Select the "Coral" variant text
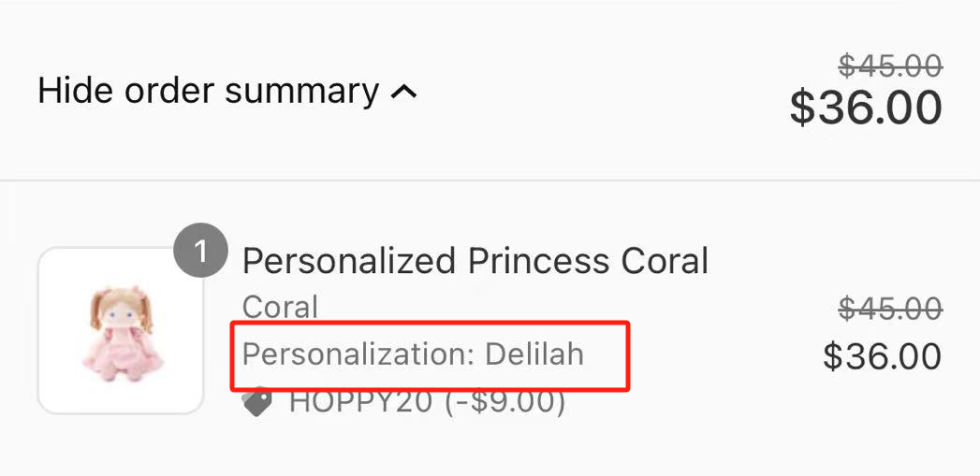 280,307
